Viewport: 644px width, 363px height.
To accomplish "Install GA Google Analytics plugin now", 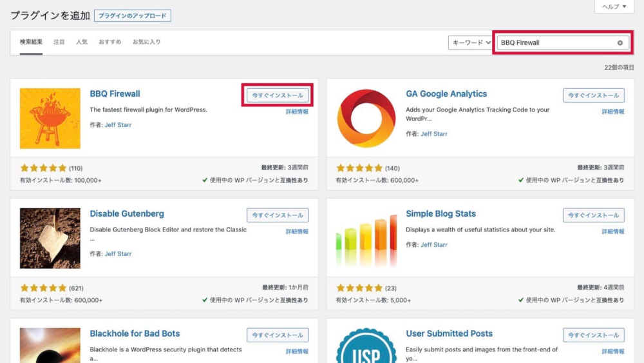I will click(x=594, y=95).
